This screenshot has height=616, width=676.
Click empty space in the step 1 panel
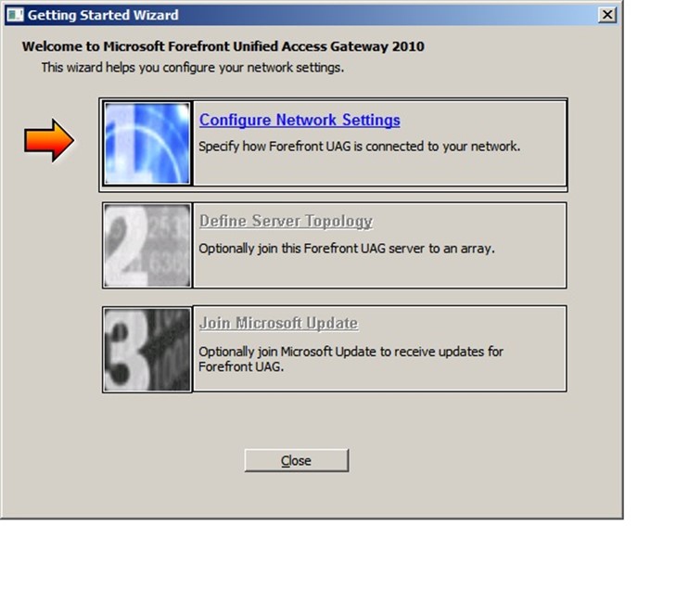click(379, 171)
